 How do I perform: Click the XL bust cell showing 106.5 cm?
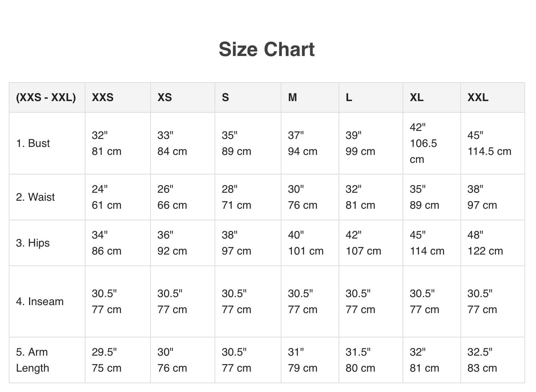424,143
